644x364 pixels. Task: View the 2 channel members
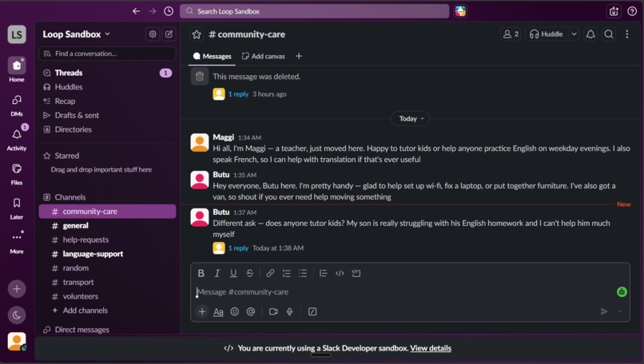[511, 34]
